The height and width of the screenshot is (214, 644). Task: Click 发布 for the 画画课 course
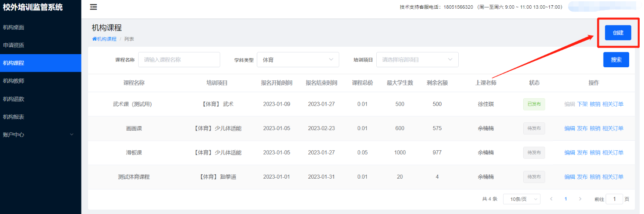[582, 128]
